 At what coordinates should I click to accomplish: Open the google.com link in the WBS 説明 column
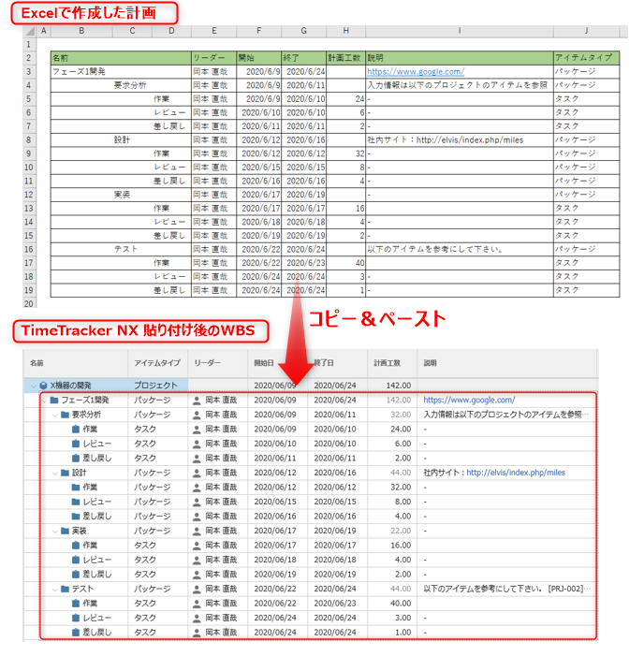click(469, 400)
